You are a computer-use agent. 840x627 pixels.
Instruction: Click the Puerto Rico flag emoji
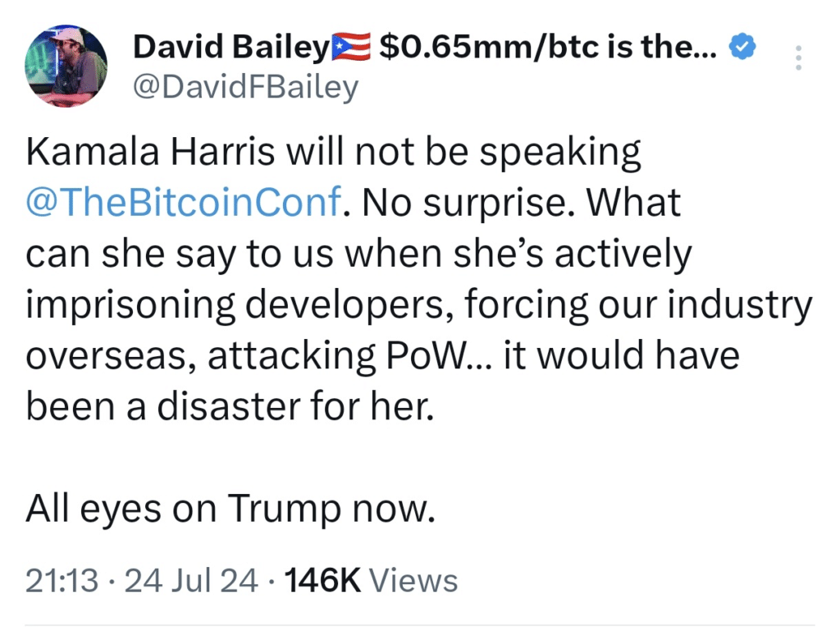tap(351, 48)
